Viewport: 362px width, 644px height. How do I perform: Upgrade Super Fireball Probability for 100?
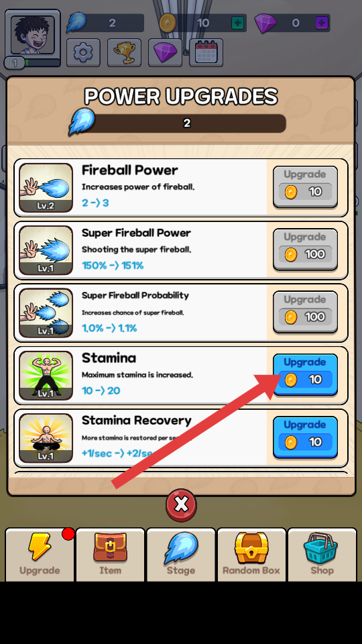(305, 312)
